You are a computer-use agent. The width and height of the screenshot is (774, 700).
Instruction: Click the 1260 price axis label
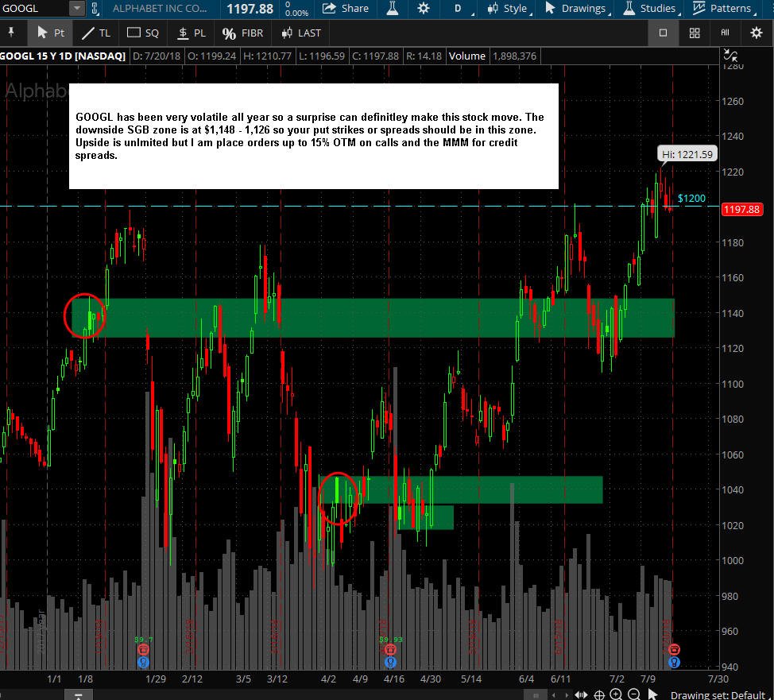coord(733,101)
